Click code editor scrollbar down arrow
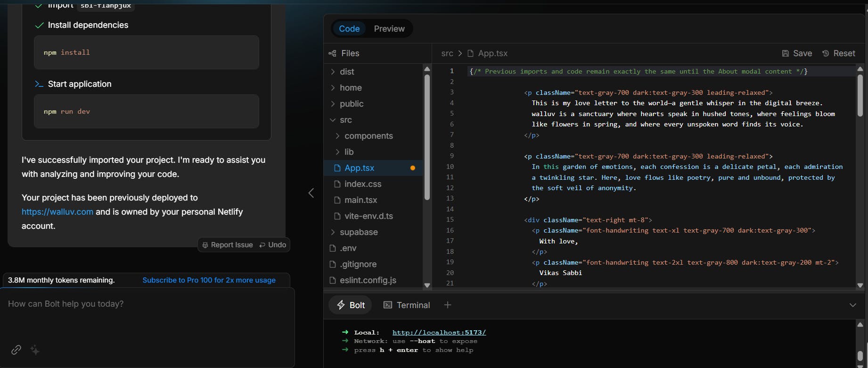 click(860, 285)
